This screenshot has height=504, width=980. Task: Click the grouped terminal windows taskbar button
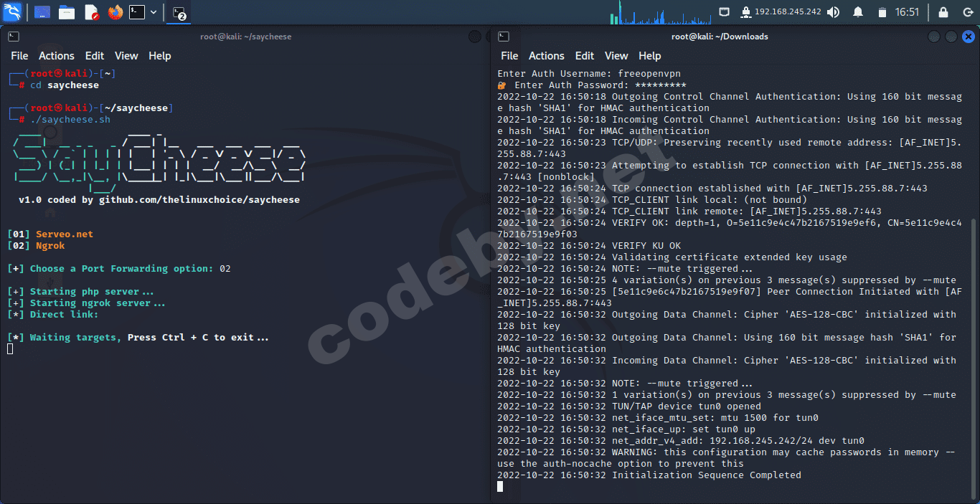point(179,12)
